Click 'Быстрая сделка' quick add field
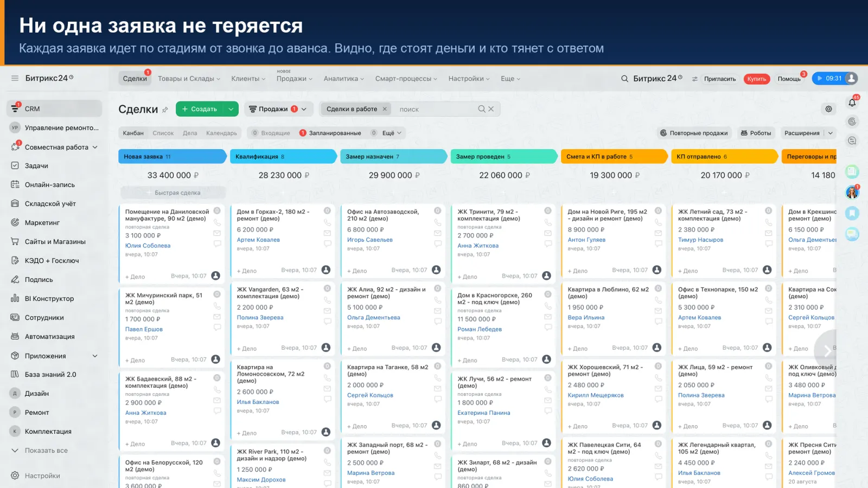868x488 pixels. pyautogui.click(x=173, y=192)
